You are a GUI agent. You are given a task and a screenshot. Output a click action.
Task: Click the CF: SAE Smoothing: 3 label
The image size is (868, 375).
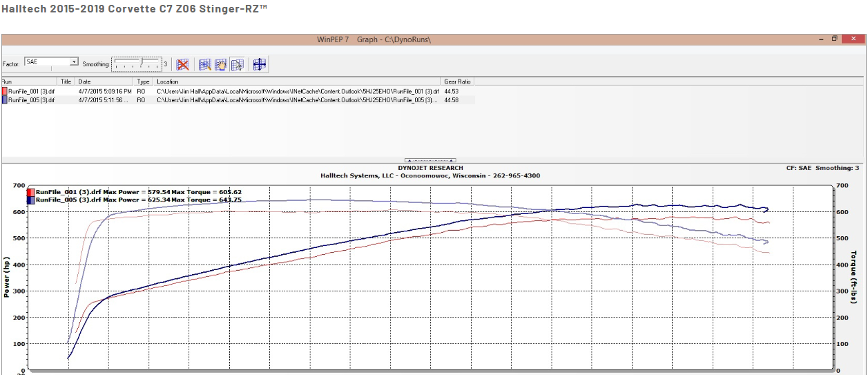pyautogui.click(x=822, y=168)
